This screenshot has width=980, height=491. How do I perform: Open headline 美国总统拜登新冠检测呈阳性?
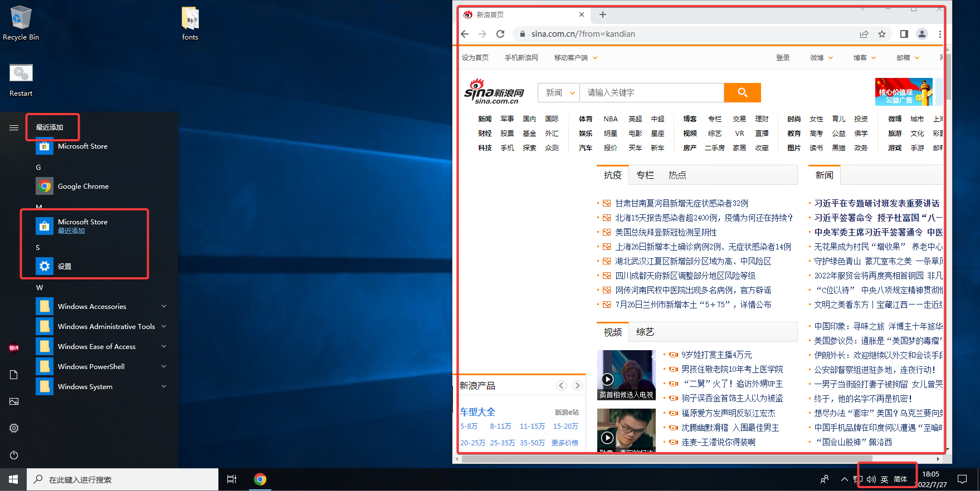click(x=666, y=232)
